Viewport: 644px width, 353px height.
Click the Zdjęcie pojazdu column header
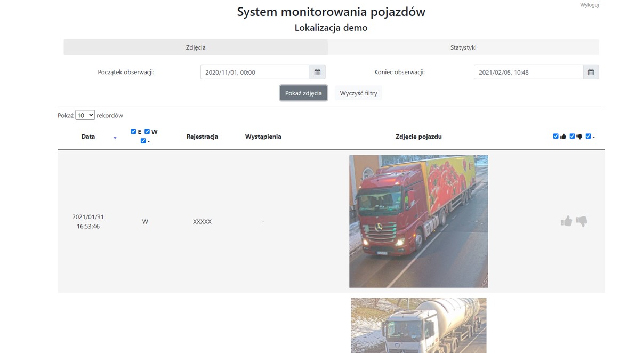(418, 137)
